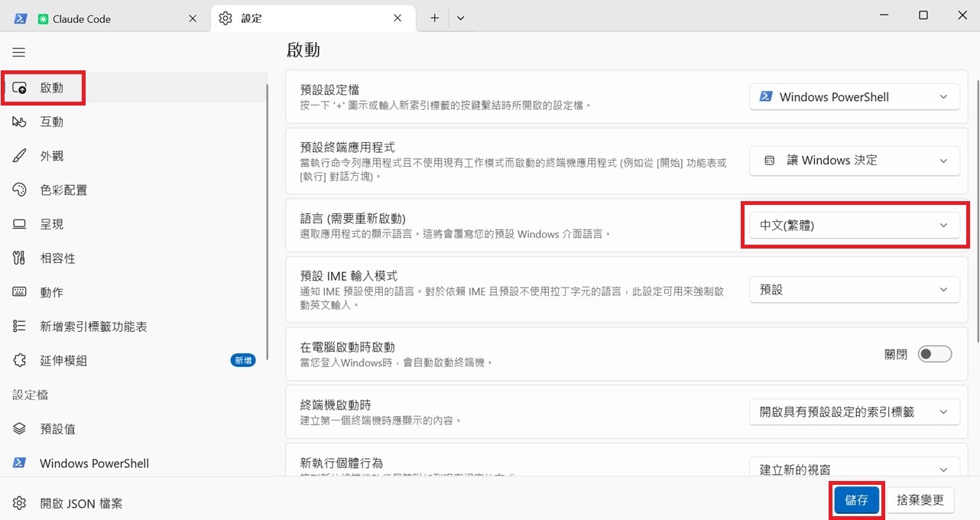Open the Windows PowerShell profile settings

134,463
